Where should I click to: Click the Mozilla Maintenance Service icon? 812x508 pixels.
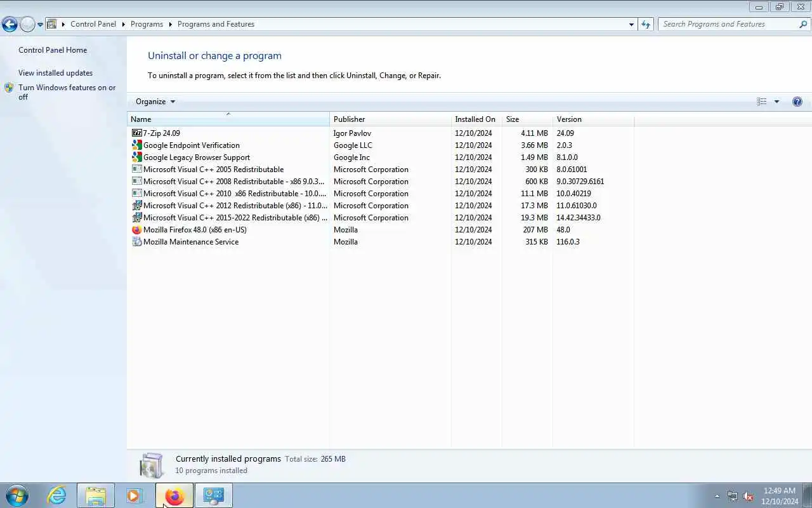[x=136, y=242]
